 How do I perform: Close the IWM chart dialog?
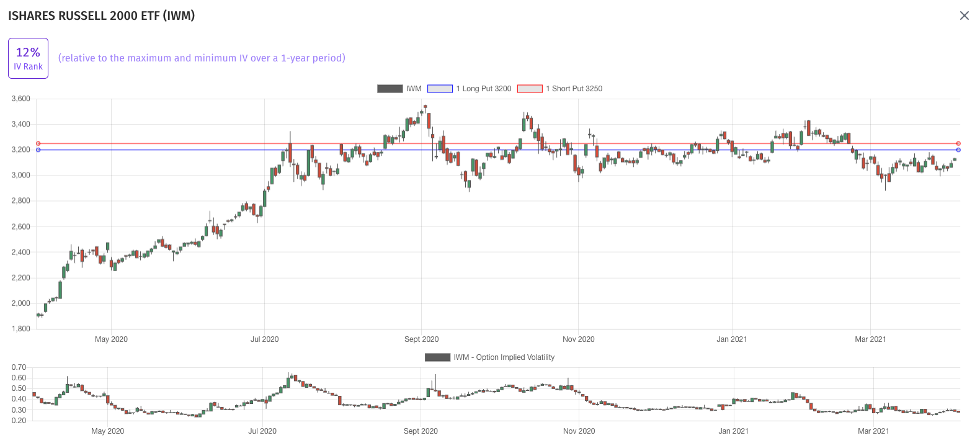click(x=964, y=16)
